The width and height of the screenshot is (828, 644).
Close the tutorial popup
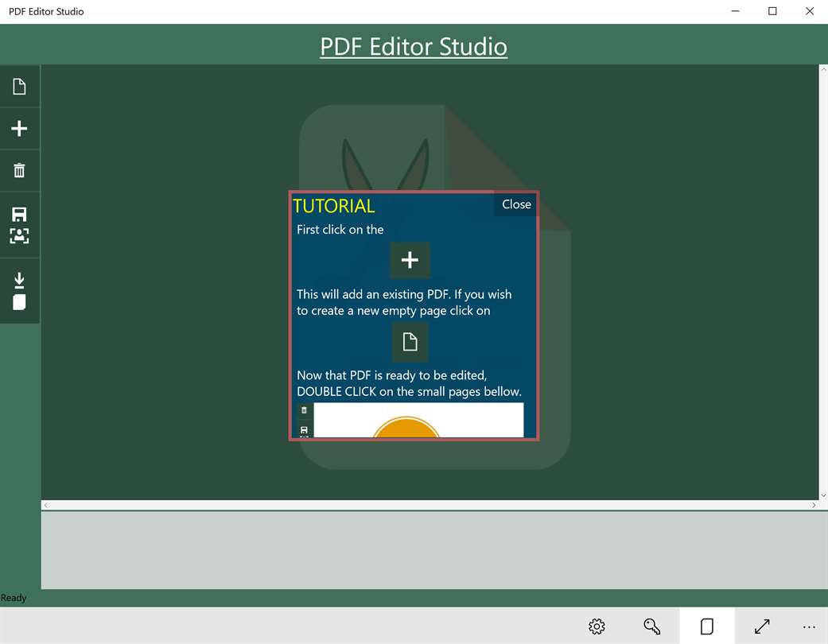point(516,204)
